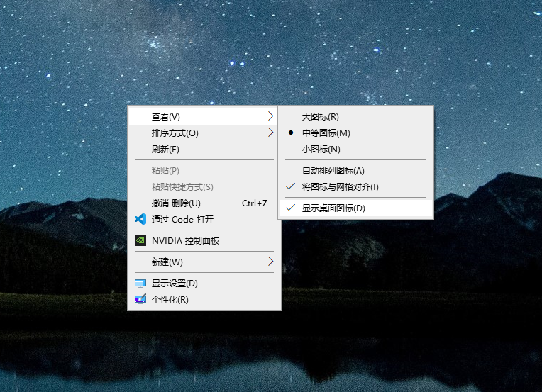Screen dimensions: 542x392
Task: Click 粘贴(P) menu entry
Action: tap(204, 171)
